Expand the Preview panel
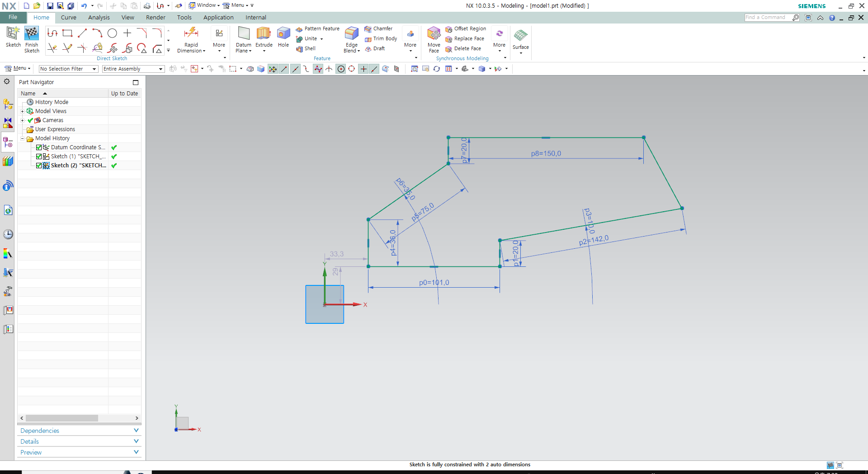Screen dimensions: 868x474 [x=79, y=452]
